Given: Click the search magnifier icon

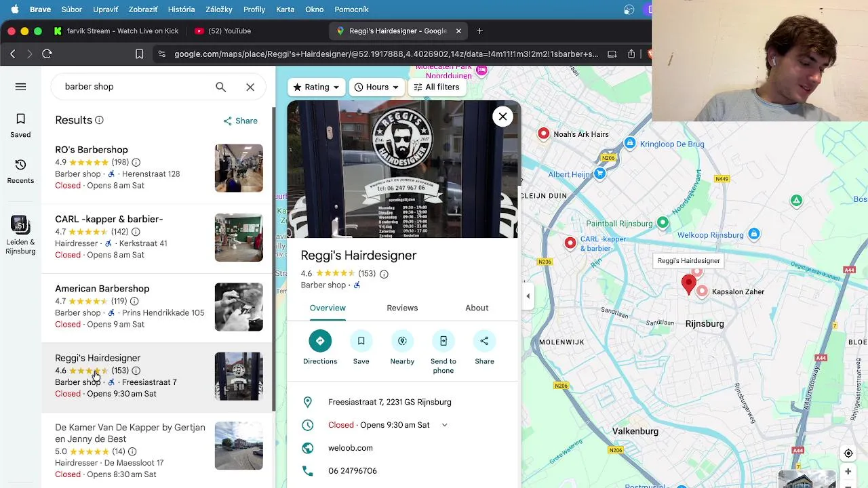Looking at the screenshot, I should click(x=220, y=87).
